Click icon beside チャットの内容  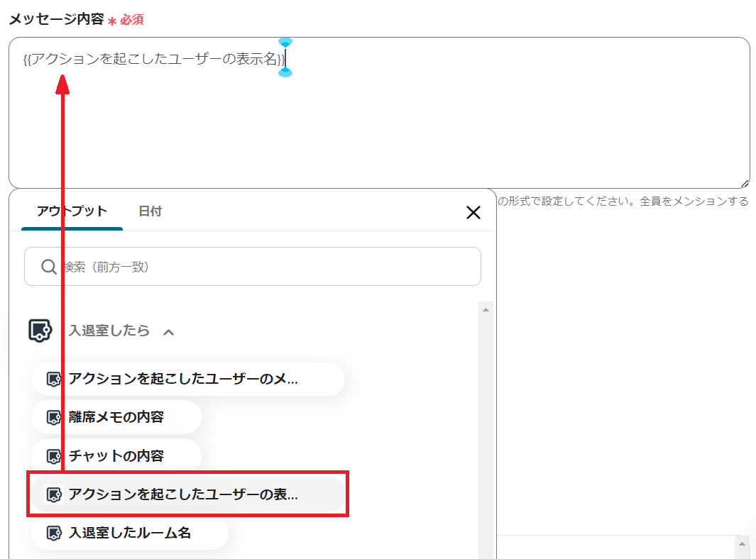tap(53, 456)
